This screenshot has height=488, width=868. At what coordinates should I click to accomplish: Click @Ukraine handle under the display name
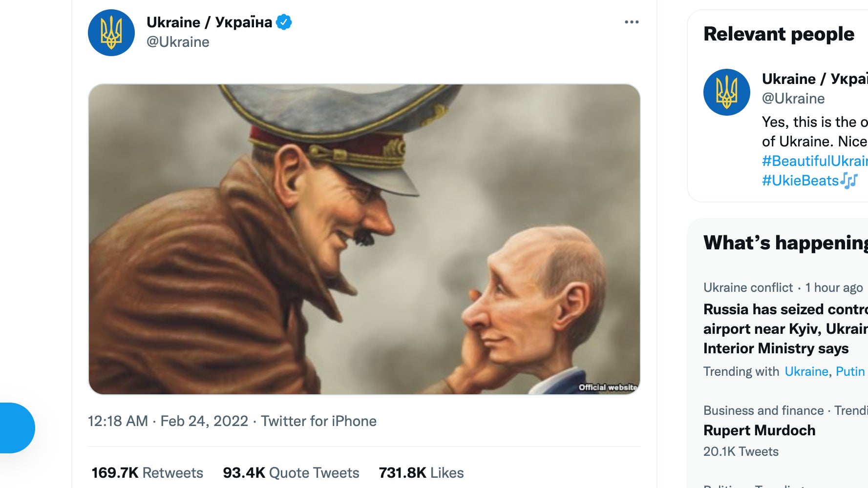pyautogui.click(x=178, y=42)
